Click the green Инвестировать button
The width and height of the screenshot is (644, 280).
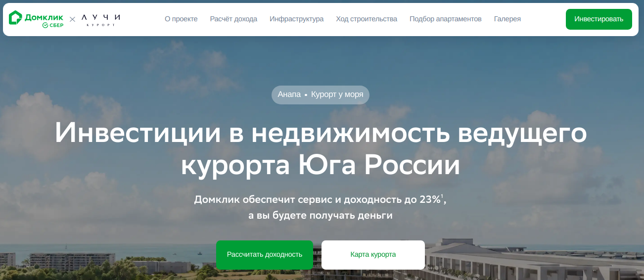[599, 19]
